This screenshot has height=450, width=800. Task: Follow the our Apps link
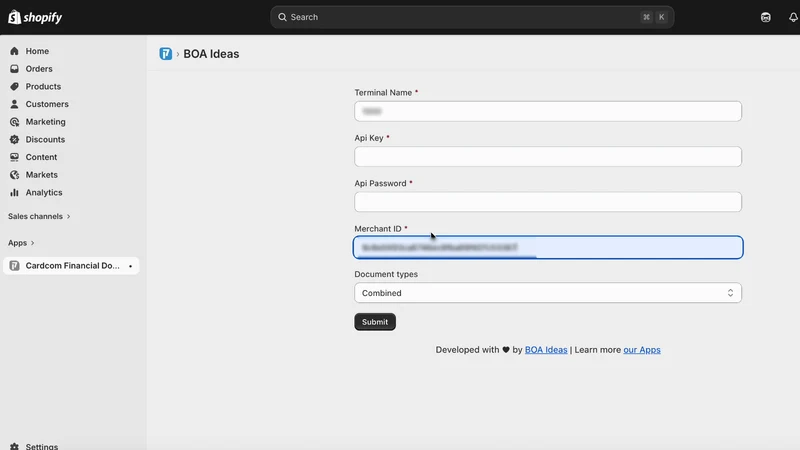(x=642, y=350)
